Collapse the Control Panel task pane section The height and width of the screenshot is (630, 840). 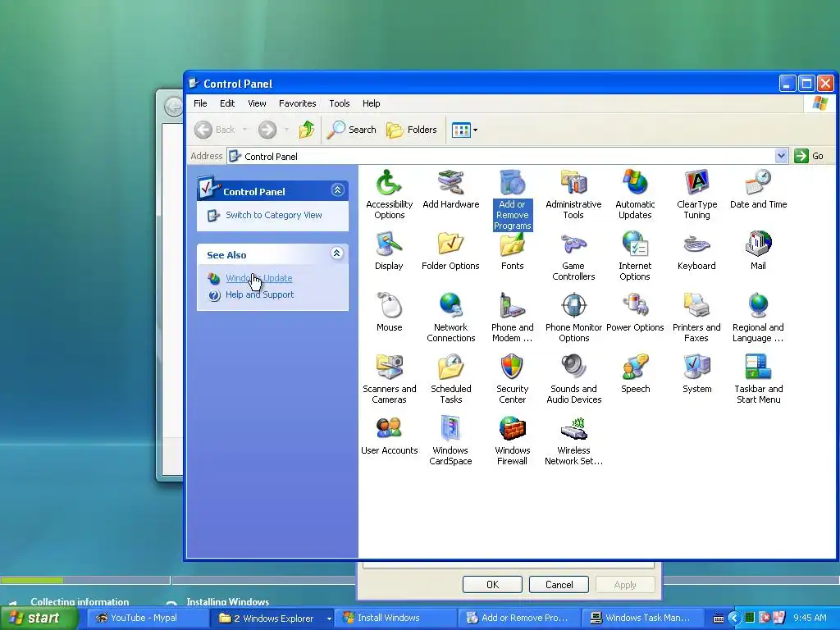(337, 190)
